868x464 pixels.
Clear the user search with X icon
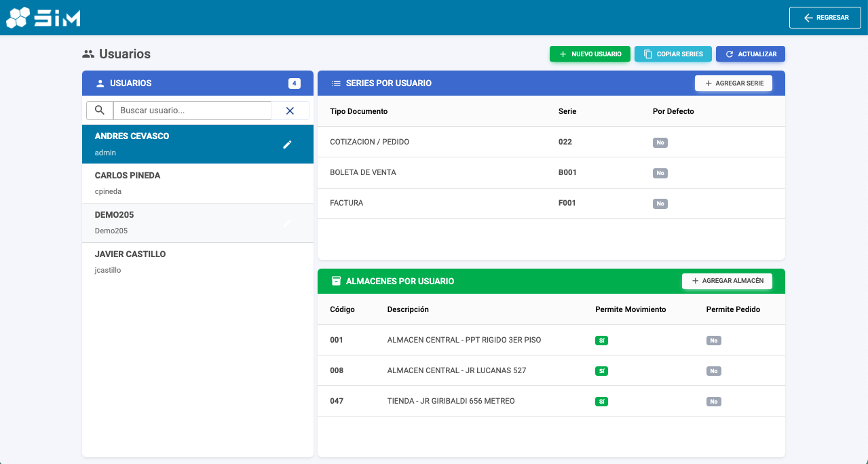(290, 111)
